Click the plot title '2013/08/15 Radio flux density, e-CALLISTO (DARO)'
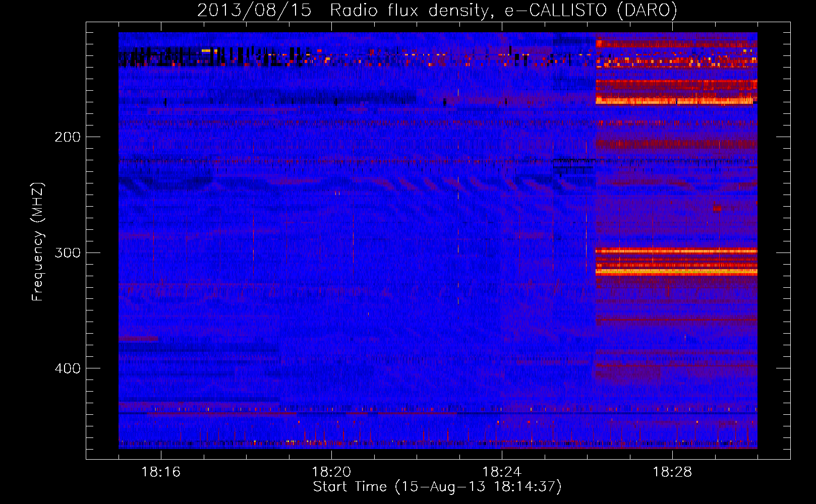This screenshot has width=816, height=504. click(x=437, y=10)
